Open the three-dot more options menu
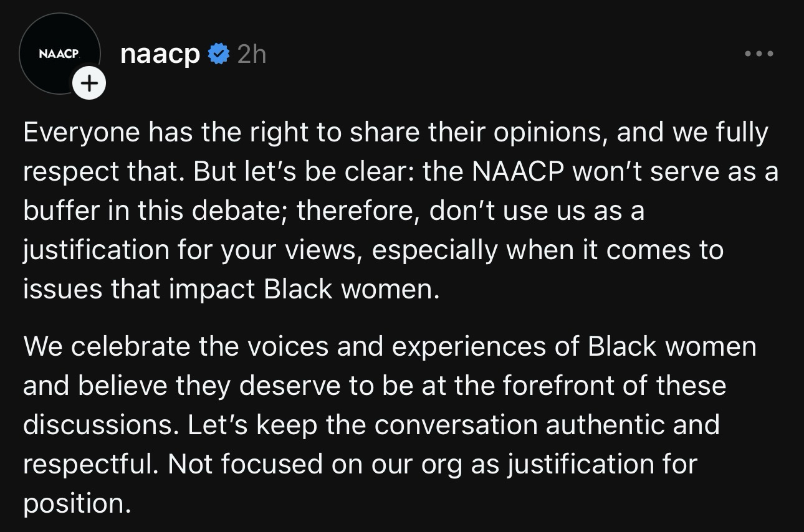The width and height of the screenshot is (804, 532). (x=759, y=54)
